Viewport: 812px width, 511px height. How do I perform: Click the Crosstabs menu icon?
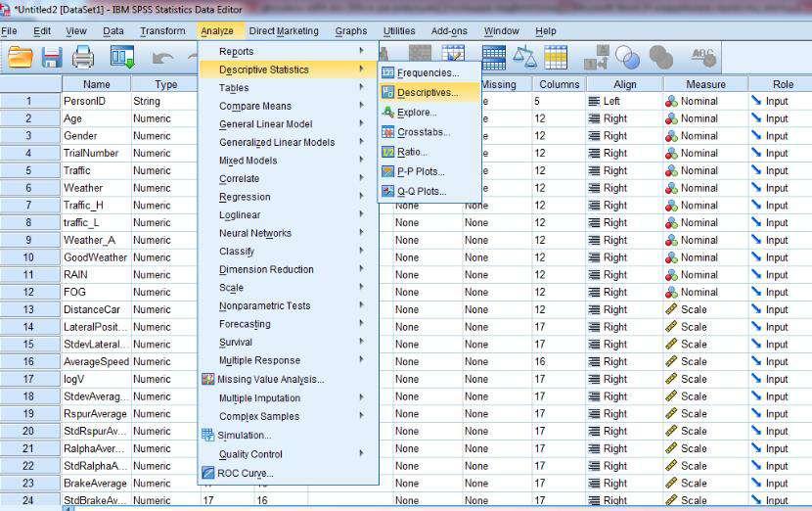[387, 131]
